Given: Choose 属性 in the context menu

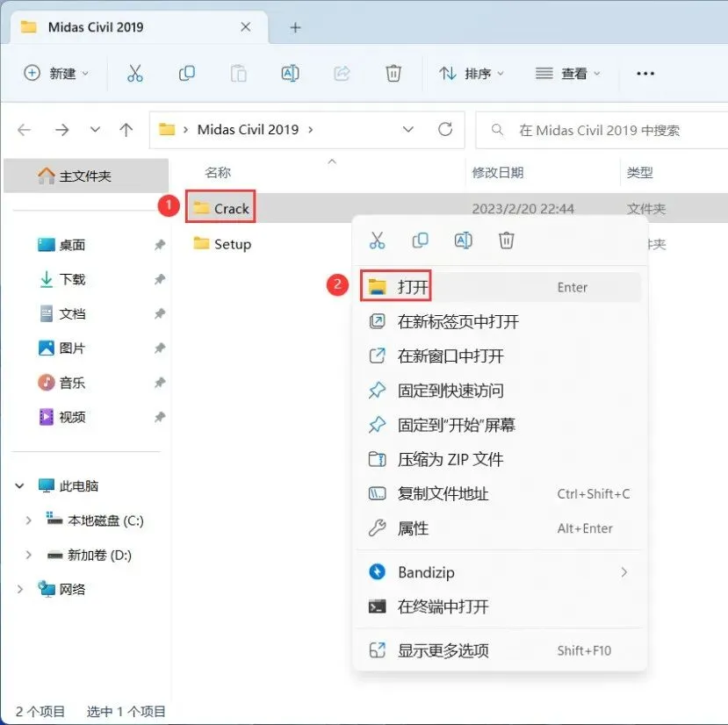Looking at the screenshot, I should click(501, 528).
